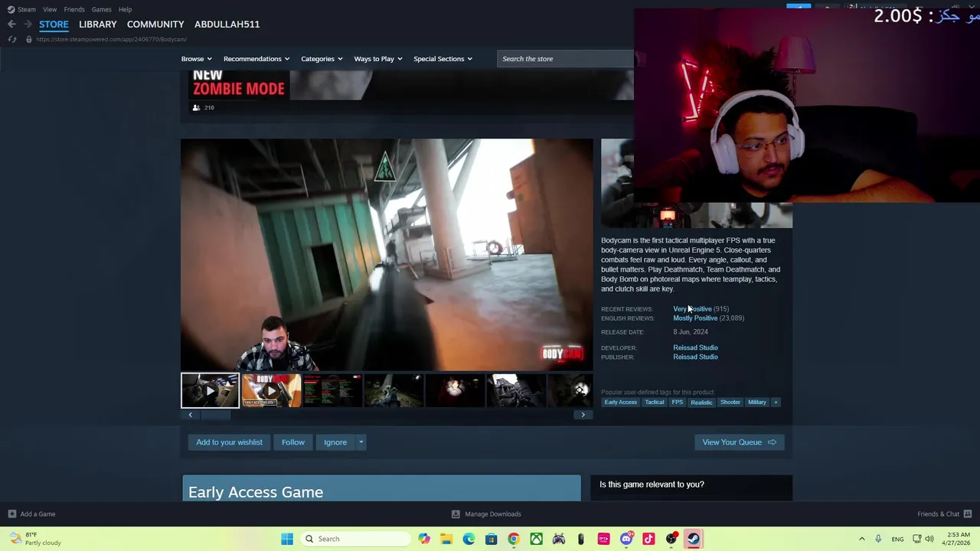Click the Search the store field
The width and height of the screenshot is (980, 551).
coord(565,59)
